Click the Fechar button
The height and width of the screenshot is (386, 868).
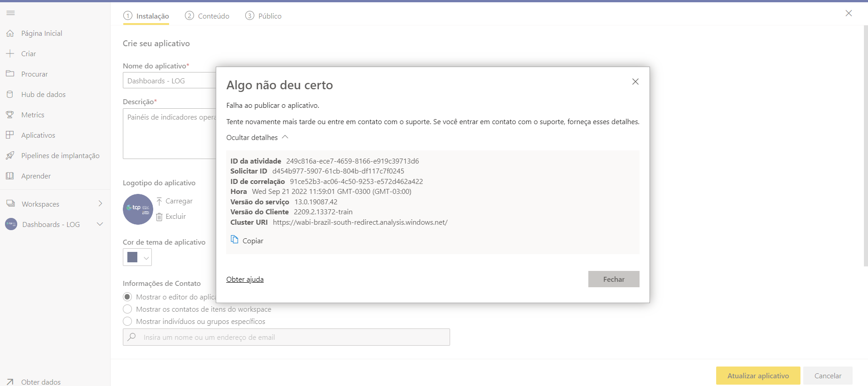pos(614,279)
